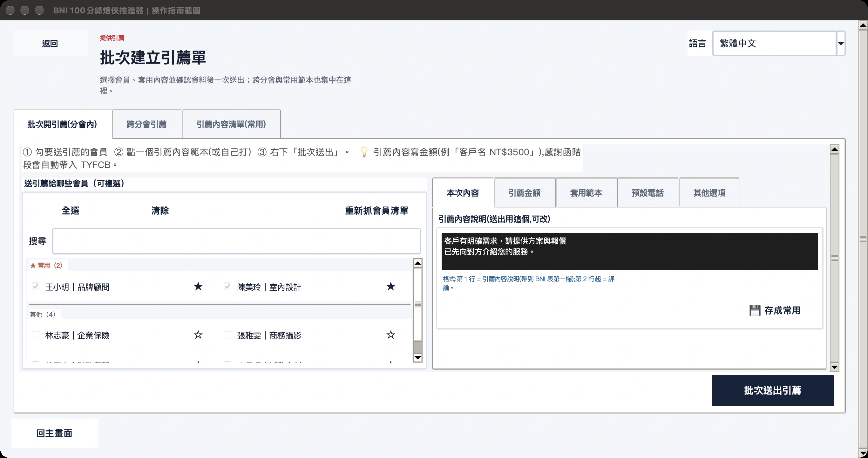
Task: Open the 語言 language dropdown arrow
Action: tap(841, 43)
